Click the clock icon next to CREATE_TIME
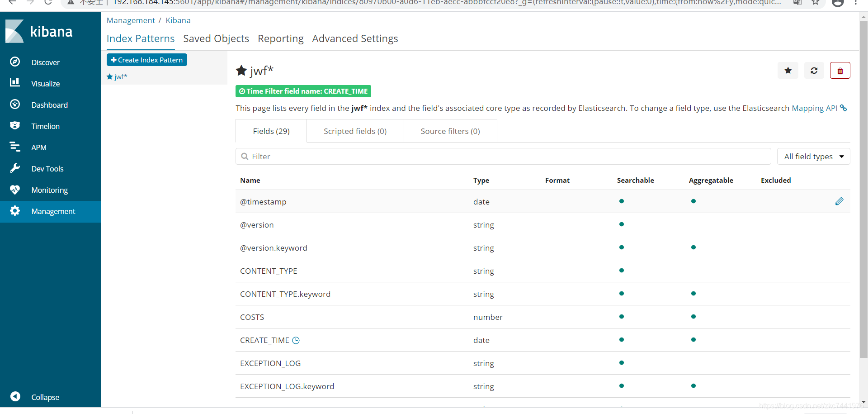Viewport: 868px width, 414px height. 296,340
